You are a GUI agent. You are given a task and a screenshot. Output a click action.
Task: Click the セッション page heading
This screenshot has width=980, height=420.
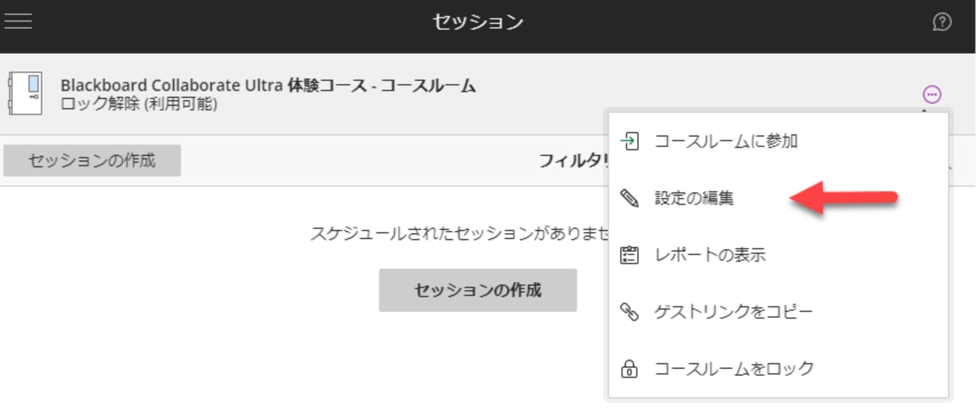(478, 22)
